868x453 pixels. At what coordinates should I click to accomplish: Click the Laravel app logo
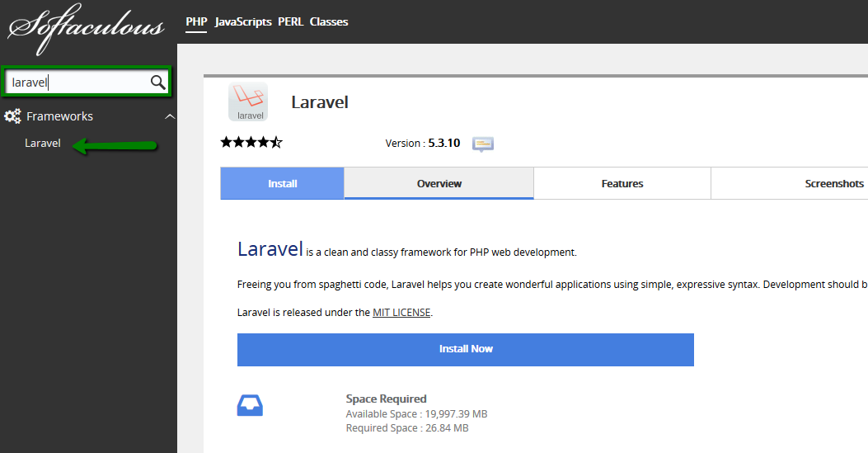point(249,101)
